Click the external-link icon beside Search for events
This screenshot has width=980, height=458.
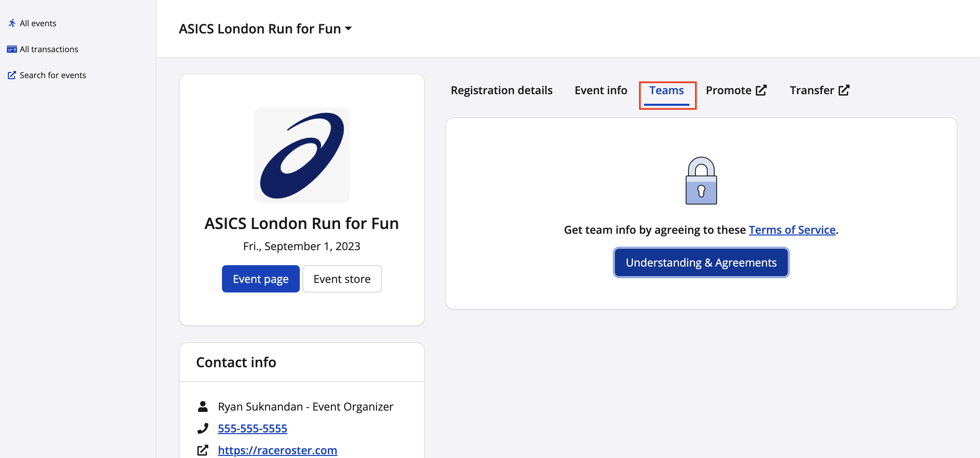[x=12, y=75]
